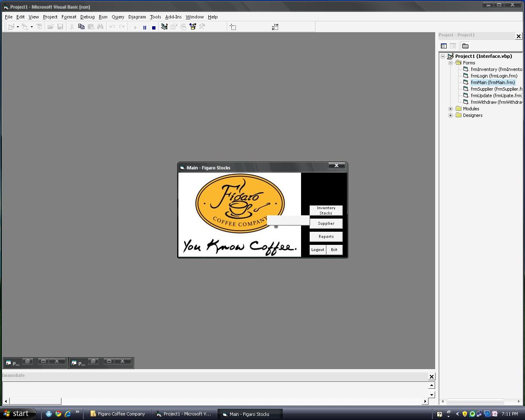
Task: Open the Edit menu
Action: pyautogui.click(x=21, y=17)
